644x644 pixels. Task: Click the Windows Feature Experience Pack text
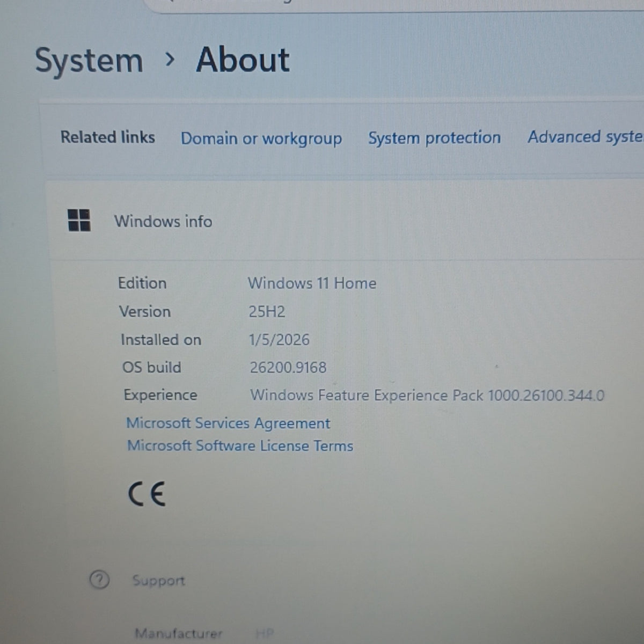pos(427,396)
